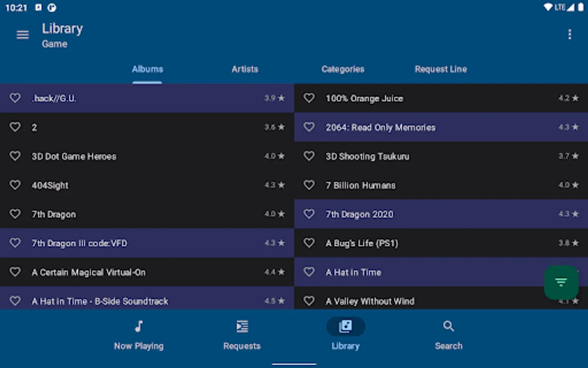The image size is (588, 368).
Task: Open the three-dot overflow menu
Action: tap(570, 34)
